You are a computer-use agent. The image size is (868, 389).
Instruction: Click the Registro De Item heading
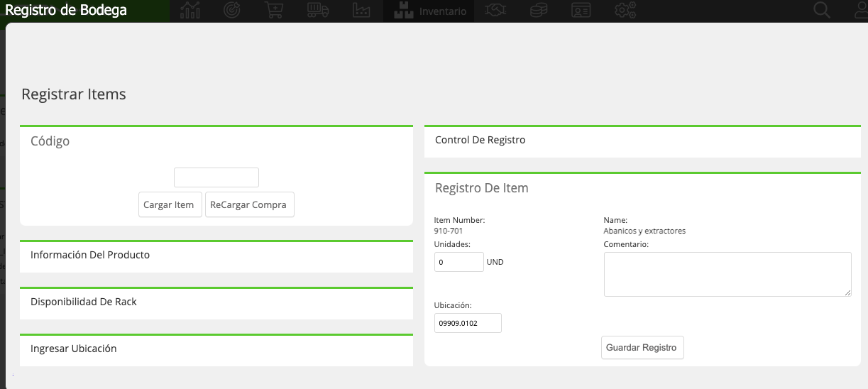(482, 188)
